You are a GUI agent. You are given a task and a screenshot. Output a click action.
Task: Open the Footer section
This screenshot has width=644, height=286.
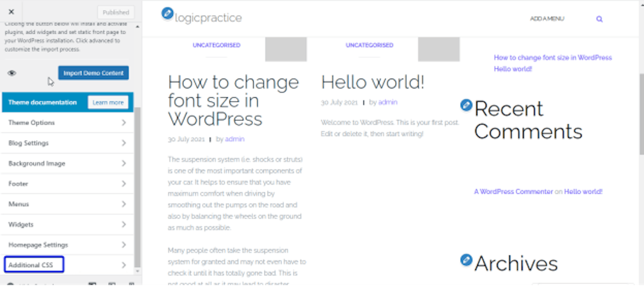67,184
